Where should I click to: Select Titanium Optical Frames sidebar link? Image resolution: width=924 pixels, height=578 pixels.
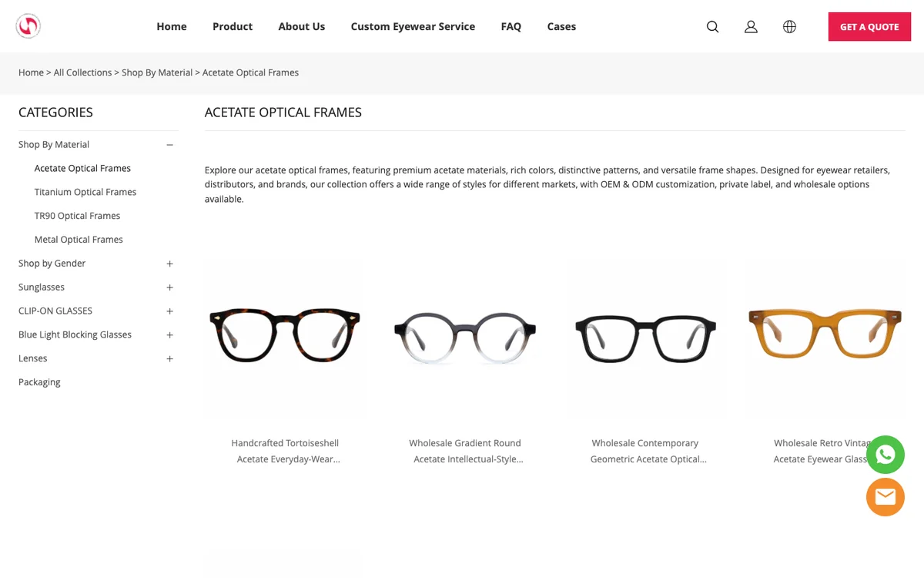coord(85,192)
